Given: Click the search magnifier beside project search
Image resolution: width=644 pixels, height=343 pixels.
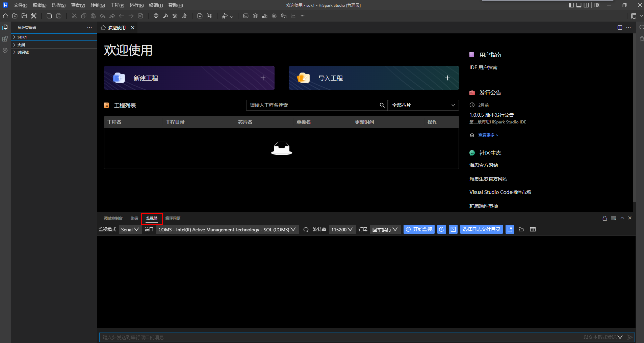Looking at the screenshot, I should point(382,105).
